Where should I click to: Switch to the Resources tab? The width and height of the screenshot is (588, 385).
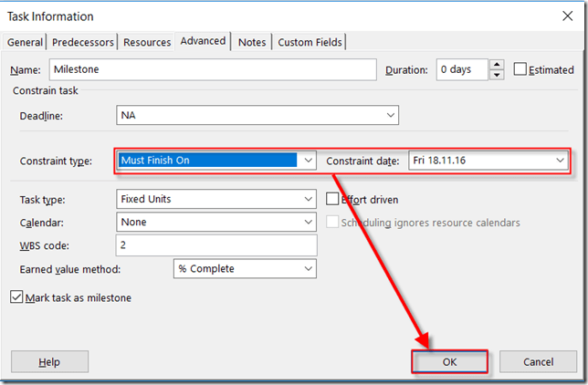click(x=147, y=42)
